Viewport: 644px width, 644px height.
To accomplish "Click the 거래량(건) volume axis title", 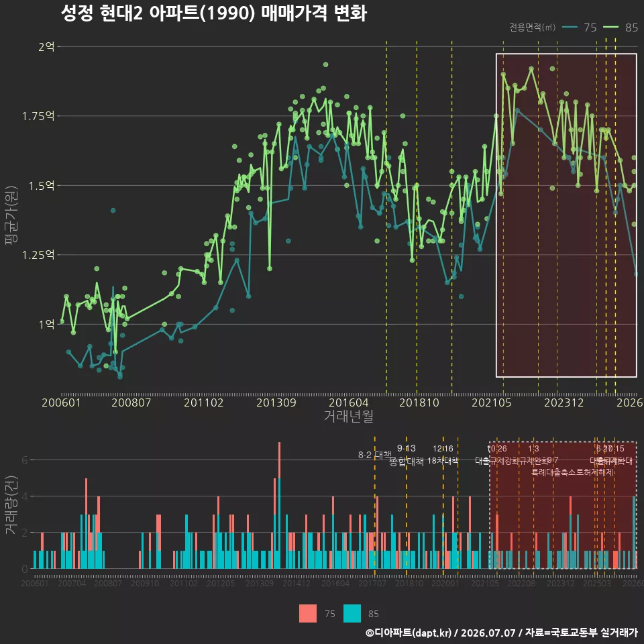I will pyautogui.click(x=11, y=504).
